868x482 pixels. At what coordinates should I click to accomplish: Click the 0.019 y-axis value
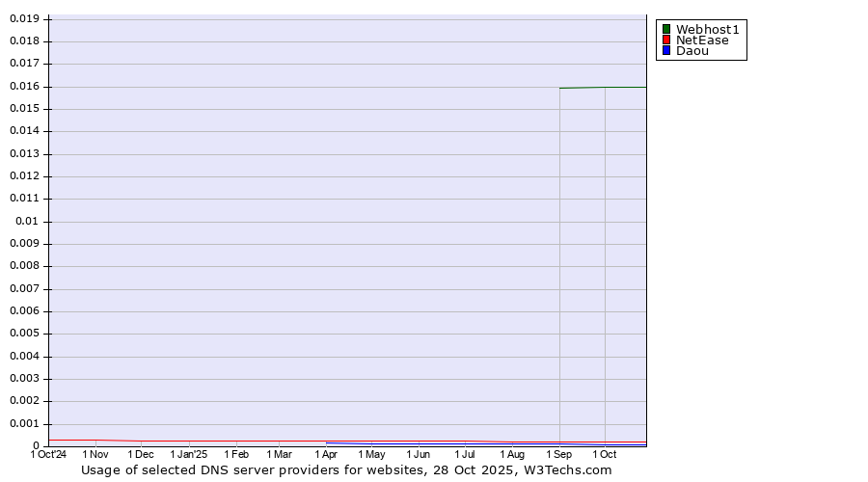(25, 18)
